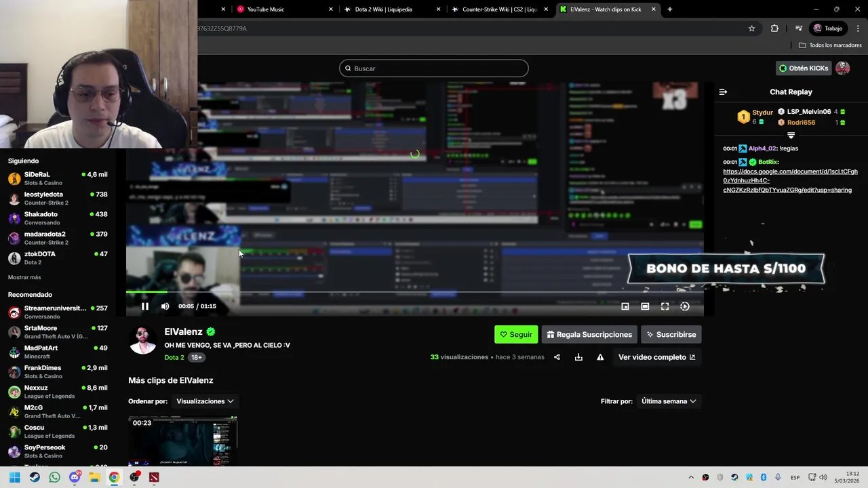Screen dimensions: 868x488
Task: Switch to Counter-Strike Wiki tab
Action: (499, 9)
